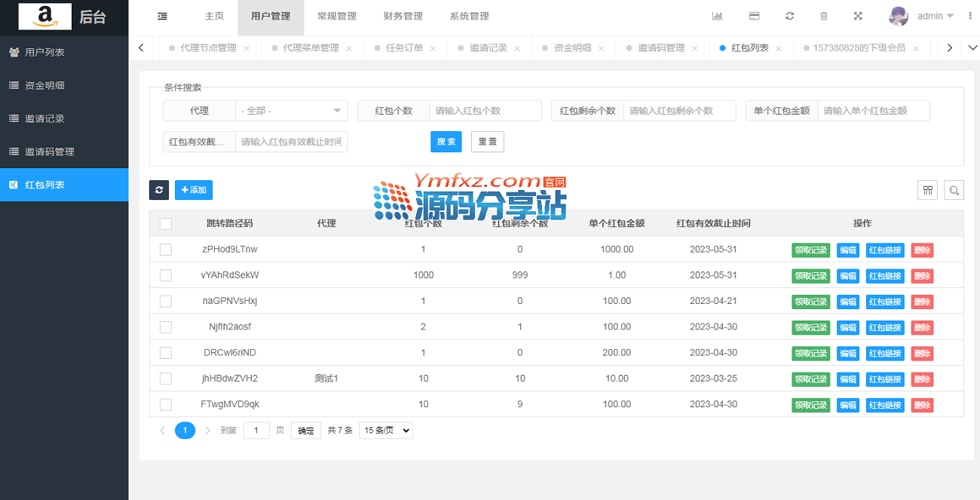Toggle fullscreen with the expand icon
This screenshot has height=500, width=980.
[x=858, y=16]
